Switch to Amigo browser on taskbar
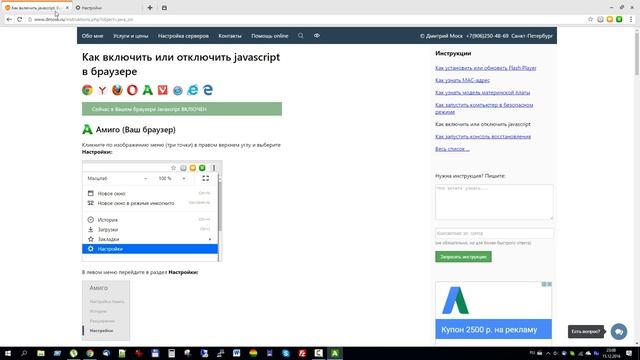Viewport: 640px width, 360px height. tap(335, 353)
